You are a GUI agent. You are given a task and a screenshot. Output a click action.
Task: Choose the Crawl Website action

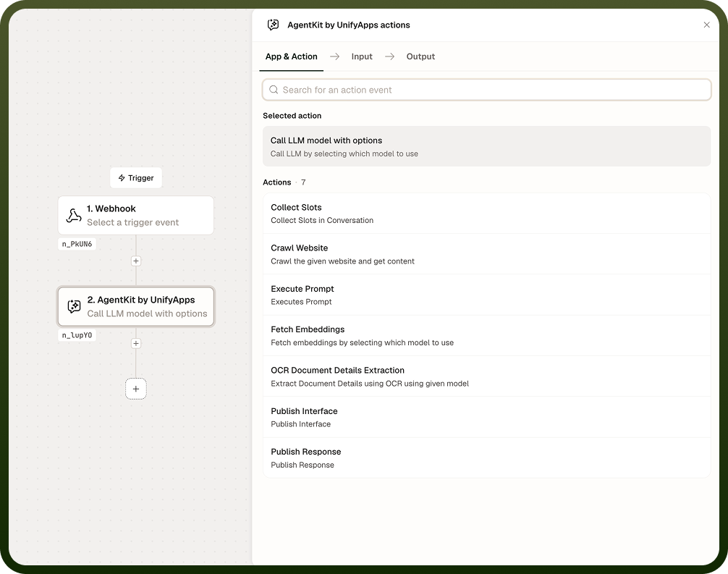[486, 254]
